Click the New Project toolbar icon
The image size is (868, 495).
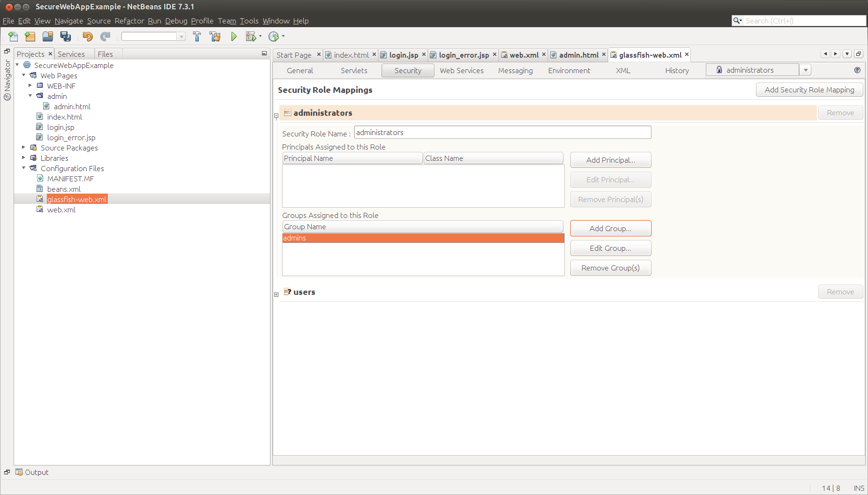click(30, 37)
